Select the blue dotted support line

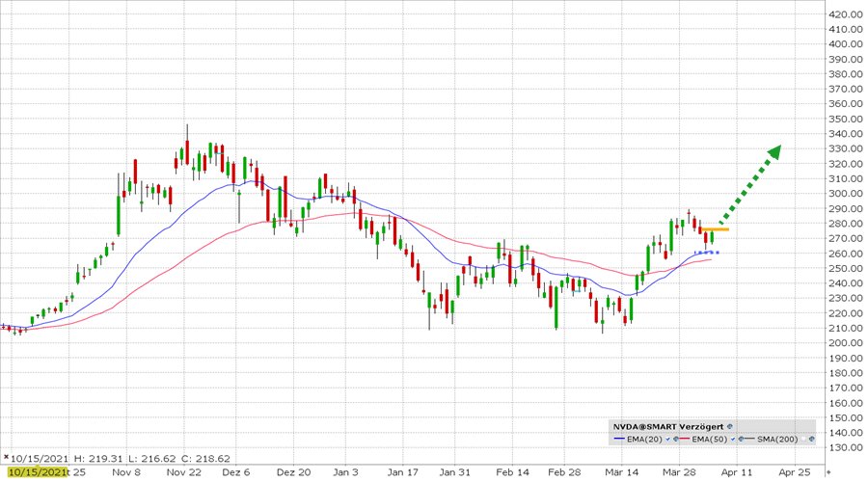pos(707,253)
